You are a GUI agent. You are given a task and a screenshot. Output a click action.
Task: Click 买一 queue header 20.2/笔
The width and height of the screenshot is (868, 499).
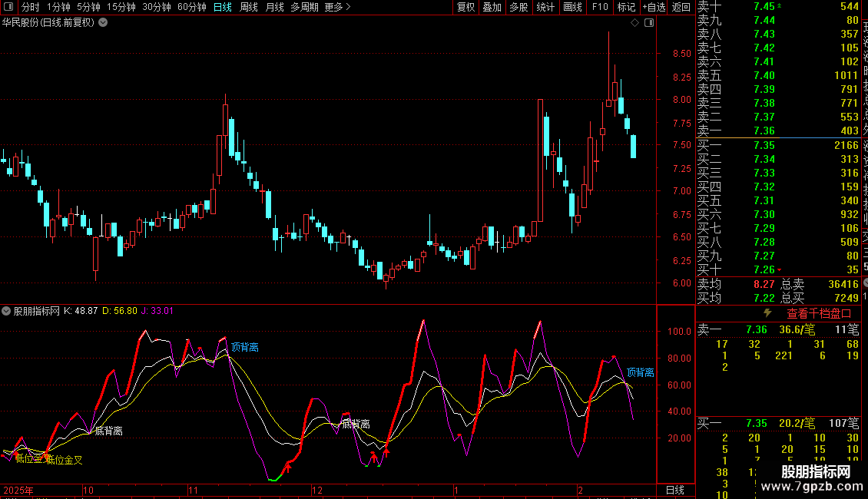797,424
